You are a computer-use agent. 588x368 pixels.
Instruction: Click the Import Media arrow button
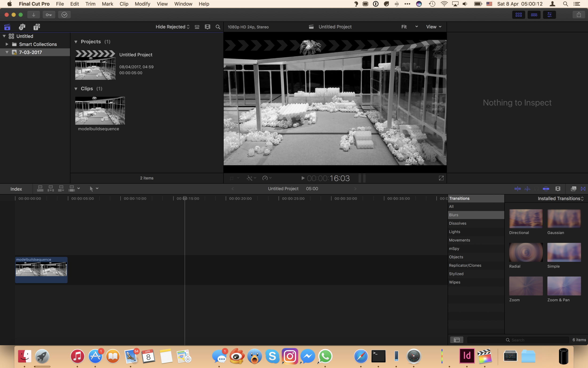click(34, 15)
